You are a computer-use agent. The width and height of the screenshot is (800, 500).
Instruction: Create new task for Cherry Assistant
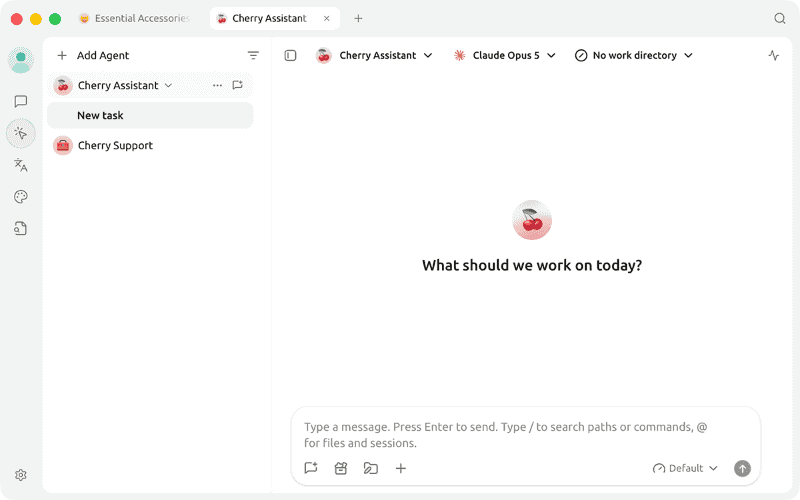237,85
